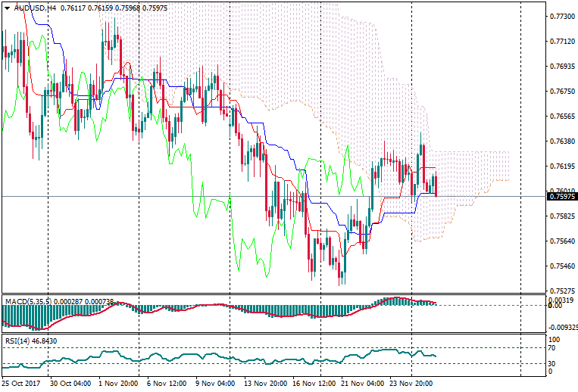Click the MACD 0.00 zero-level scale label
Image resolution: width=578 pixels, height=392 pixels.
(x=555, y=305)
